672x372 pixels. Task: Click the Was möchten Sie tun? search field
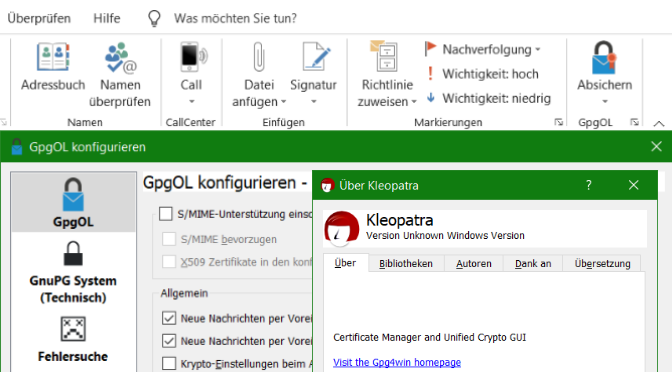235,18
